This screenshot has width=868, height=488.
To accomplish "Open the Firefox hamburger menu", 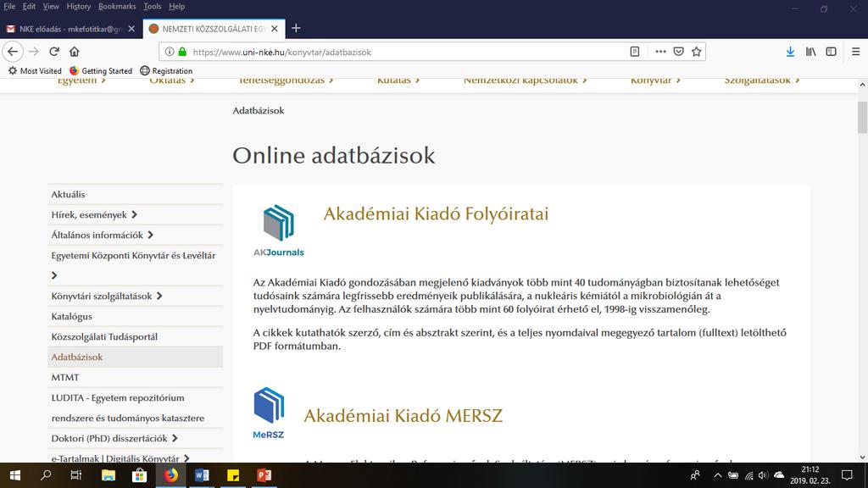I will pyautogui.click(x=855, y=52).
